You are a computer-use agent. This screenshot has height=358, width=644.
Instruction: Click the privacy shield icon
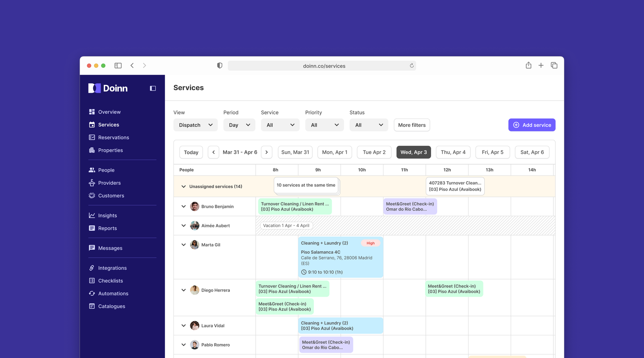coord(220,66)
